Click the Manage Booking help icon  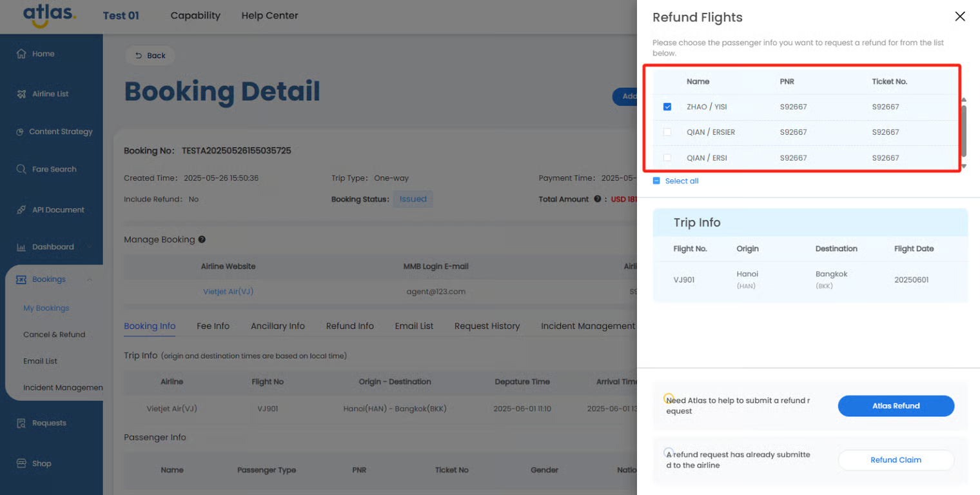tap(202, 239)
